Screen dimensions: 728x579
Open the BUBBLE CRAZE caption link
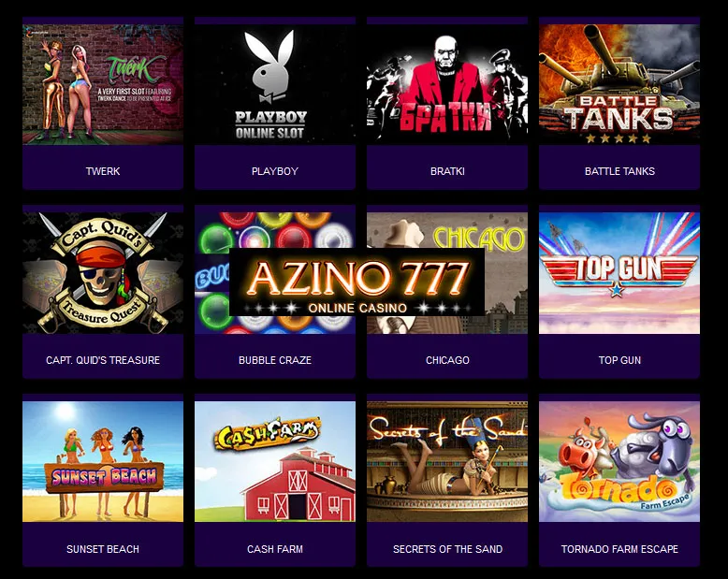point(275,360)
